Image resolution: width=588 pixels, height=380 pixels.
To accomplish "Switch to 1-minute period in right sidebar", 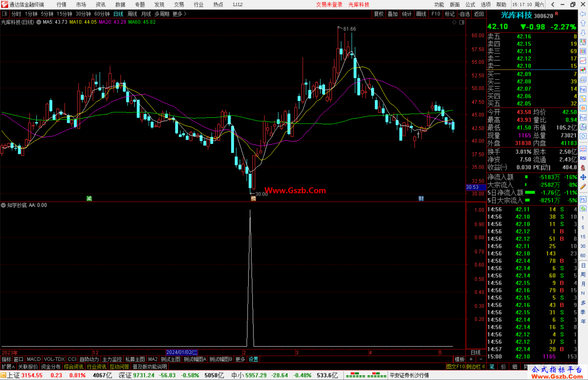I will point(583,218).
